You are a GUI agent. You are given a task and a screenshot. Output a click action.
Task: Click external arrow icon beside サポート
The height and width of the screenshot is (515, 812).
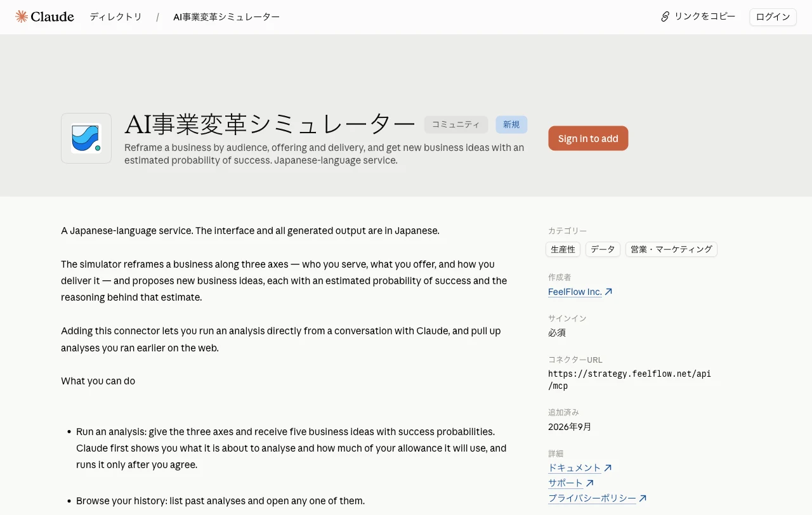click(x=590, y=483)
